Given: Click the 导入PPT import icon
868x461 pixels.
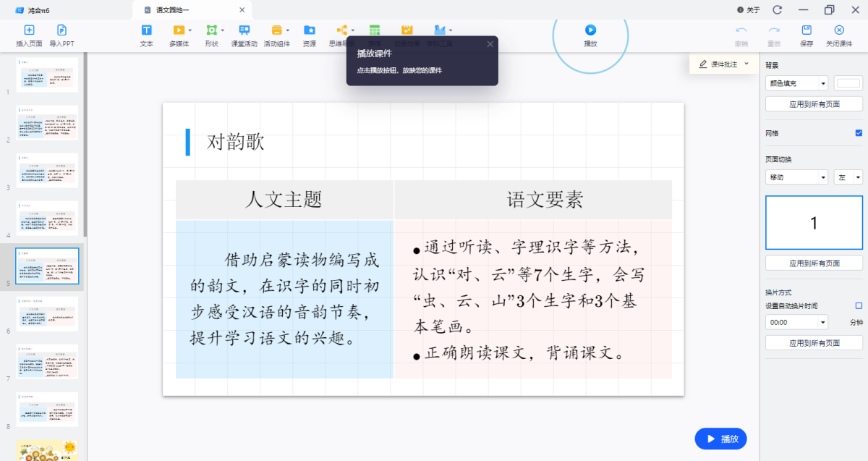Looking at the screenshot, I should pos(62,30).
